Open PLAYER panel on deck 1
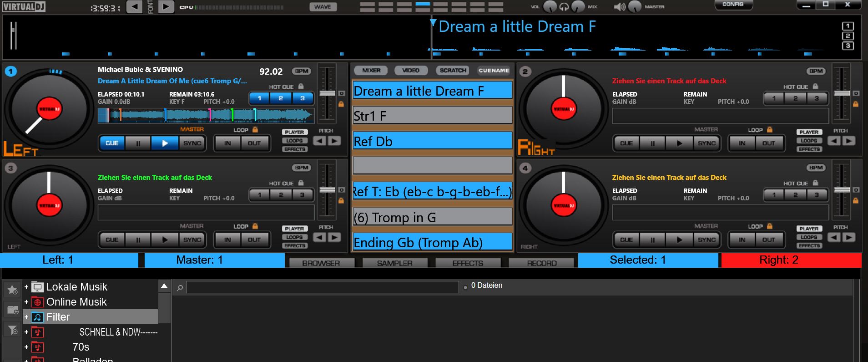The width and height of the screenshot is (868, 362). [294, 132]
